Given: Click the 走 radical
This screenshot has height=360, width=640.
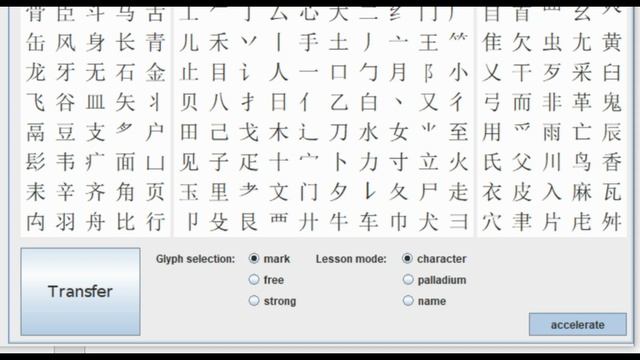Looking at the screenshot, I should point(458,192).
